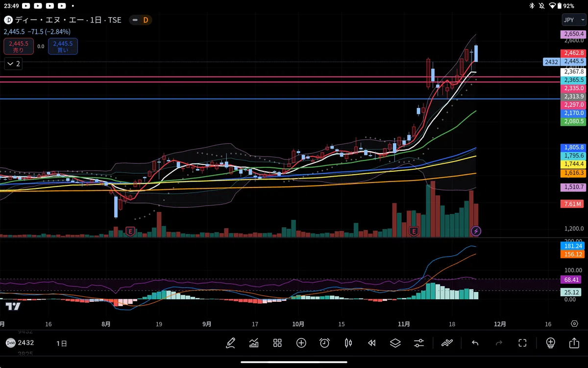
Task: Tap the muted bell status icon
Action: tap(542, 6)
